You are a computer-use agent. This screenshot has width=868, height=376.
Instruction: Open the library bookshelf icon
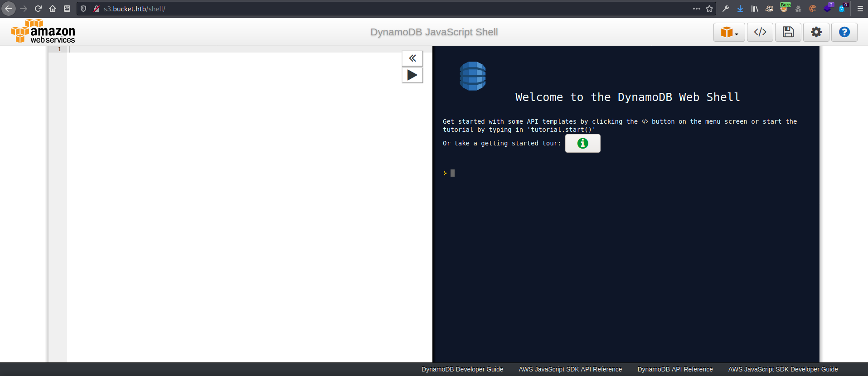point(755,9)
